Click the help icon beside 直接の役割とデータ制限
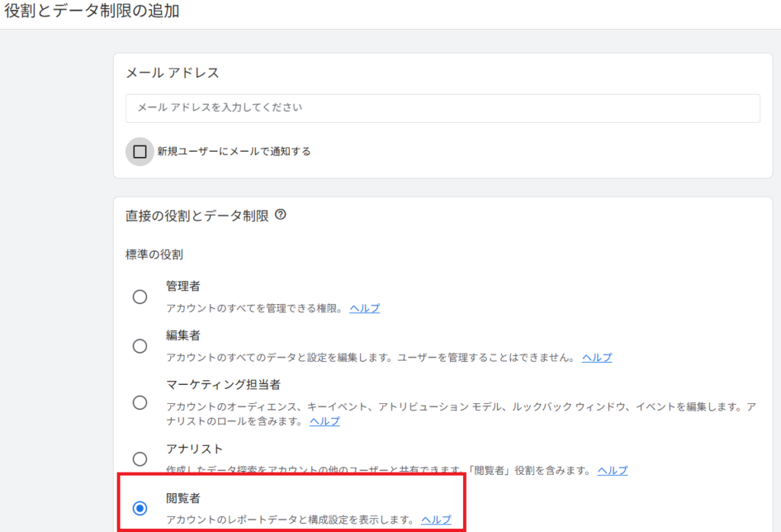The height and width of the screenshot is (532, 781). click(x=280, y=216)
